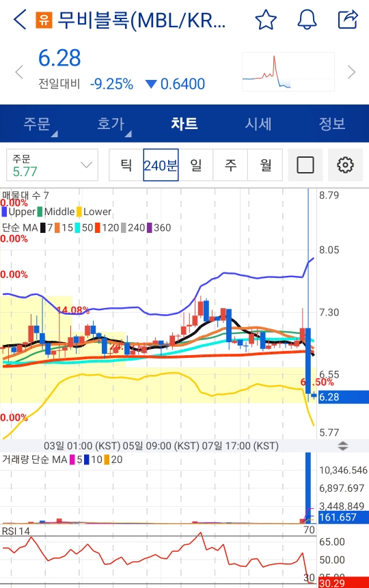Open the 시세 tab
Screen dimensions: 369x588
point(258,124)
